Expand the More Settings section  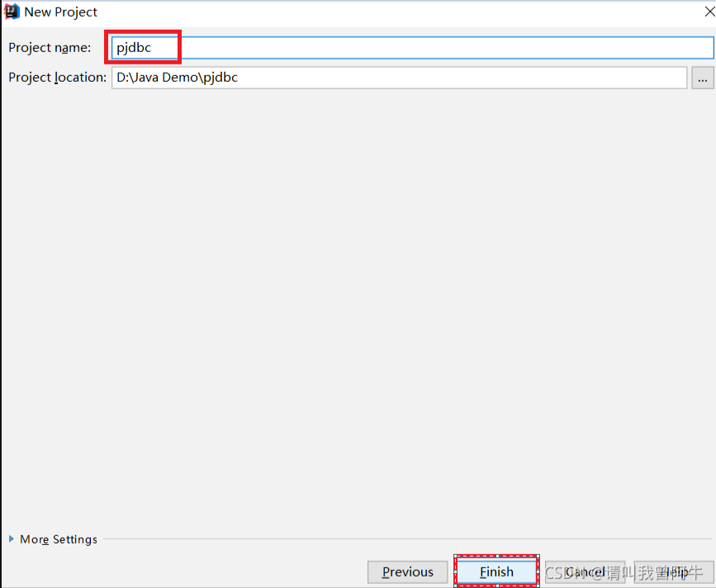53,539
